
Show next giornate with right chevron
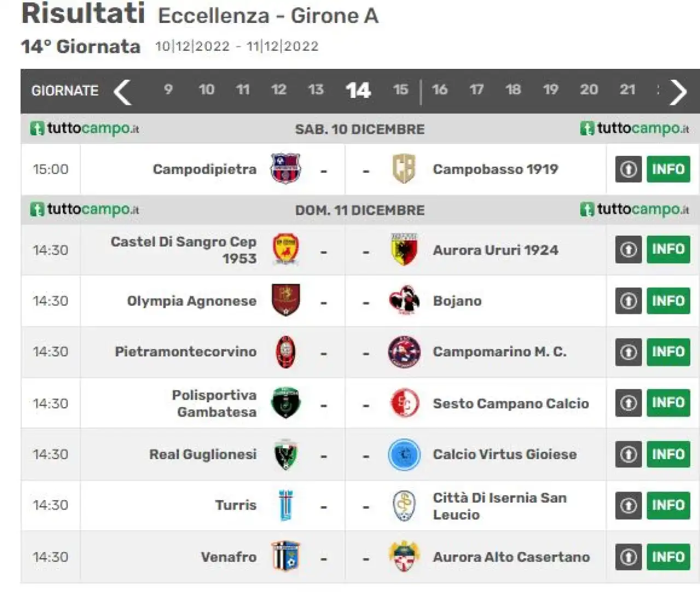click(x=678, y=91)
